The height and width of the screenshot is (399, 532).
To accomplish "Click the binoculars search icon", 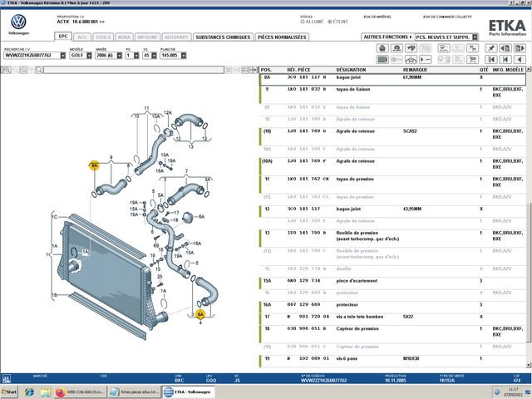I will pyautogui.click(x=411, y=48).
